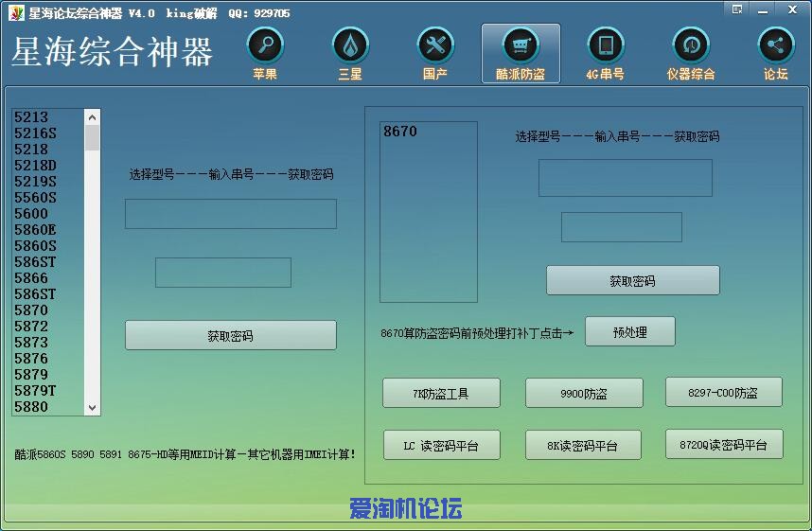Click the serial input in the 8670 panel

pyautogui.click(x=626, y=178)
